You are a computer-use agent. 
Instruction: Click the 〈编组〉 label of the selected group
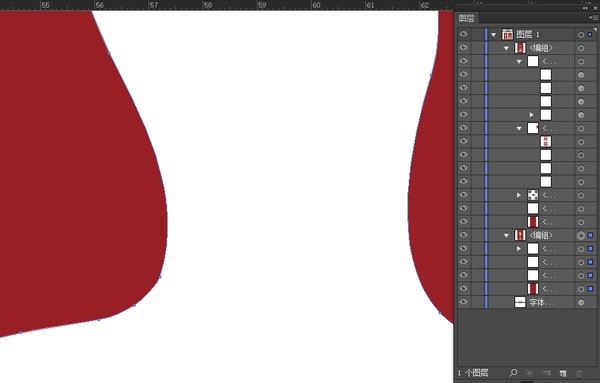tap(541, 235)
